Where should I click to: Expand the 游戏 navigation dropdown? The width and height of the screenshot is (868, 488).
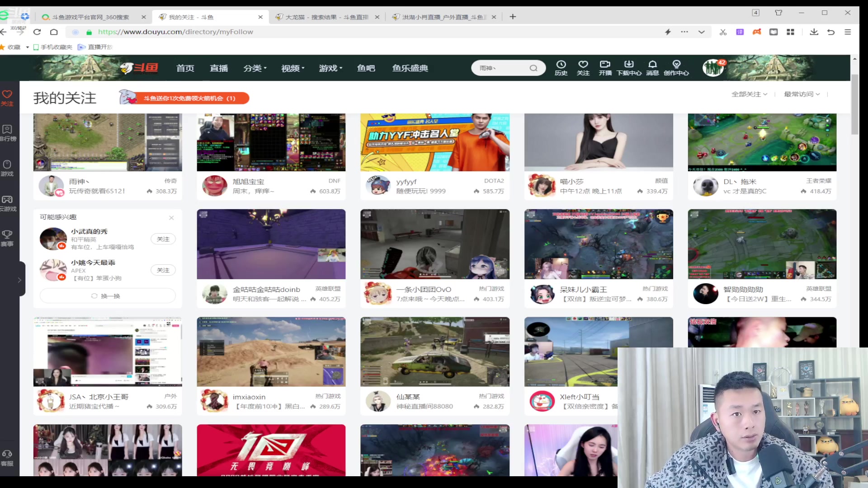[331, 68]
